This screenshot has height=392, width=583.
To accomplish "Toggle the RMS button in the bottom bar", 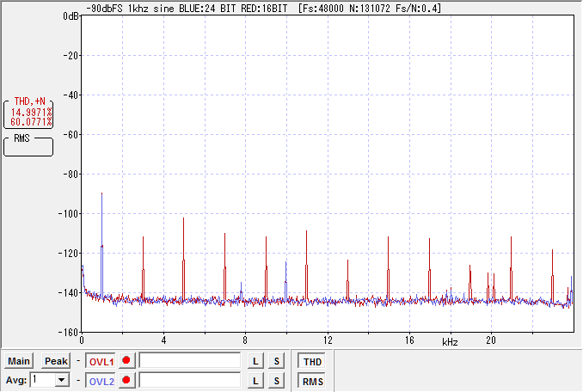I will tap(312, 382).
